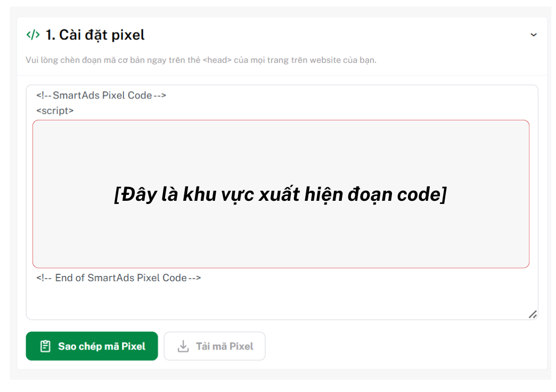Collapse the Cài đặt pixel section chevron
Image resolution: width=556 pixels, height=392 pixels.
pos(533,35)
